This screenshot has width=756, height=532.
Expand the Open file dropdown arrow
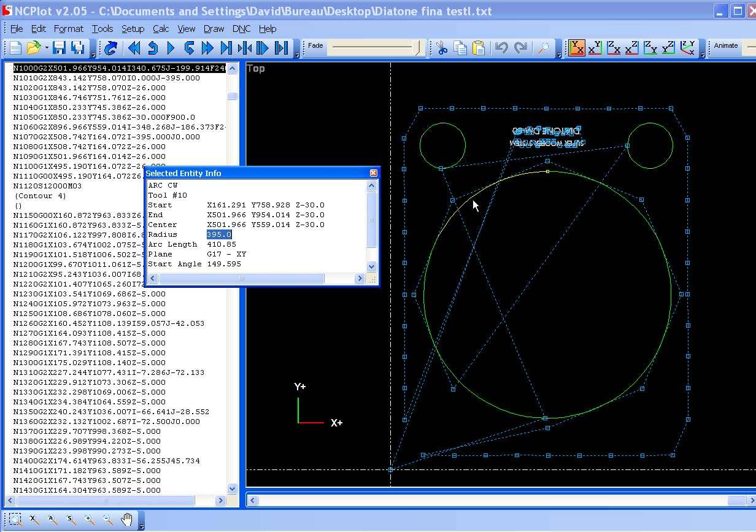(x=46, y=48)
